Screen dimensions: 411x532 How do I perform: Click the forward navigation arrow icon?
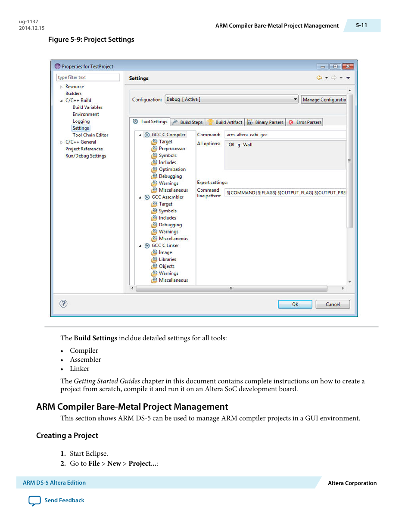pyautogui.click(x=334, y=78)
